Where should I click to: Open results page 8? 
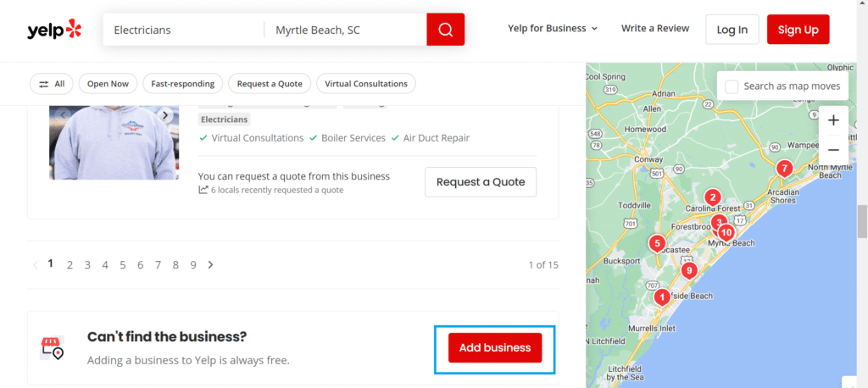tap(175, 265)
